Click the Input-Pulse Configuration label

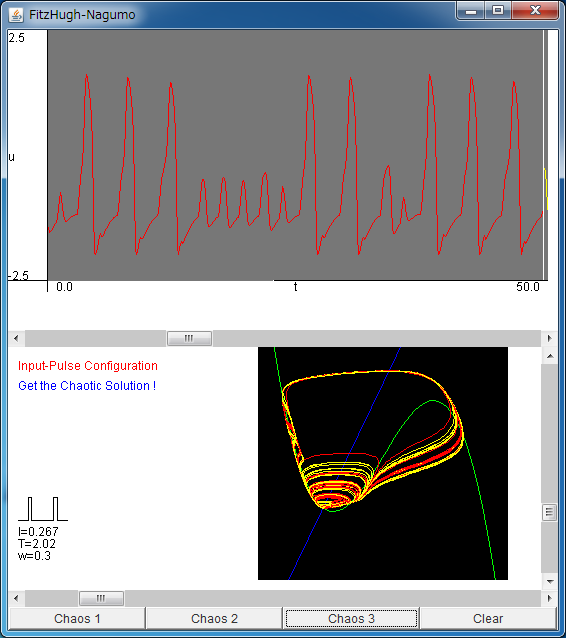point(88,366)
